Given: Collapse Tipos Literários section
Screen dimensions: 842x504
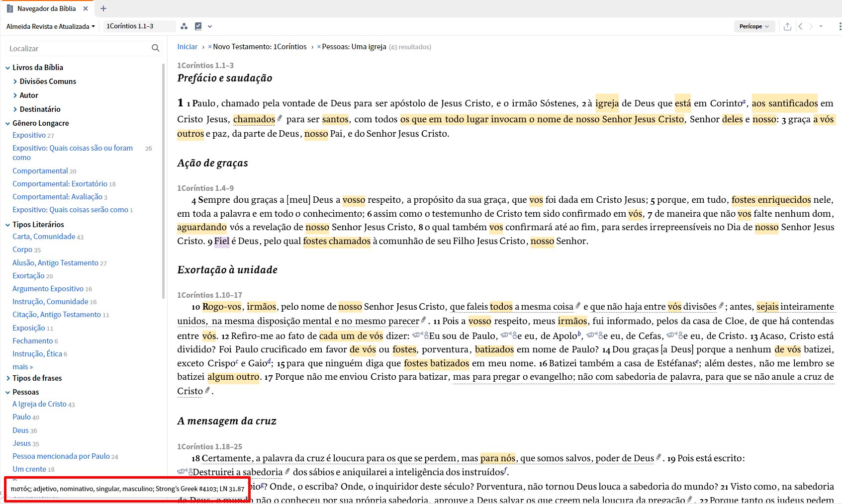Looking at the screenshot, I should (8, 225).
